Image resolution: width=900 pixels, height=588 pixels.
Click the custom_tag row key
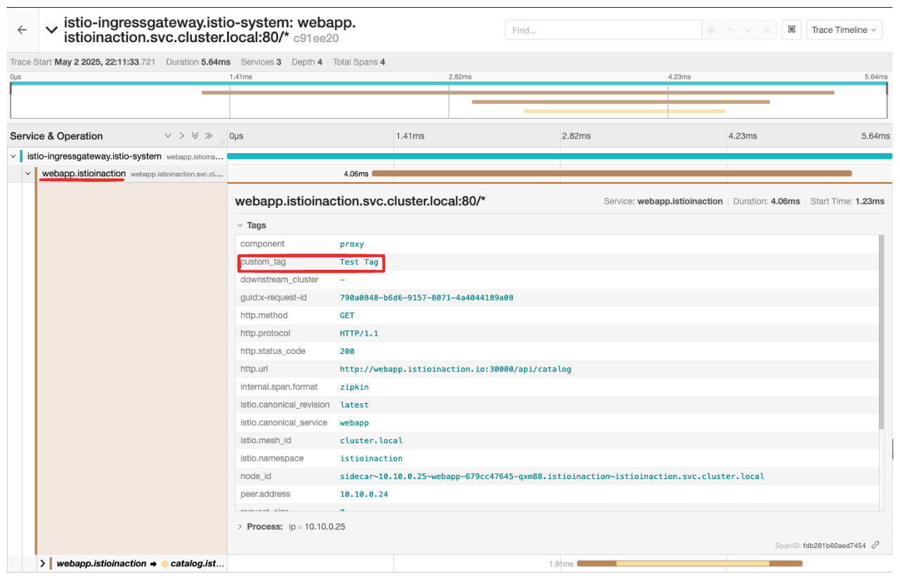coord(263,262)
